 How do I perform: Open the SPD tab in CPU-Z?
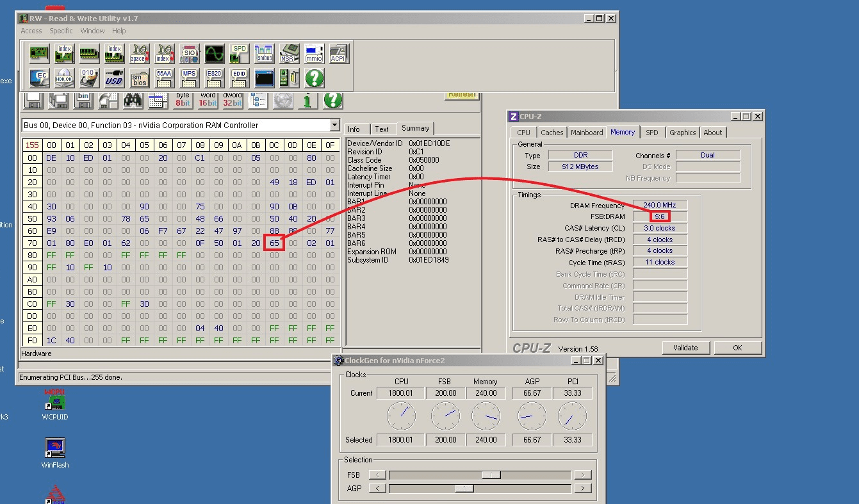pos(651,133)
